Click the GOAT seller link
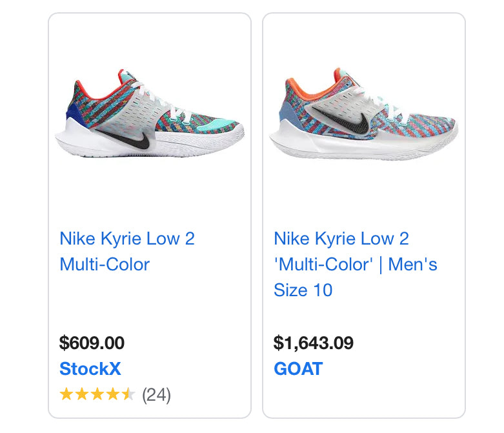The image size is (504, 433). 297,368
